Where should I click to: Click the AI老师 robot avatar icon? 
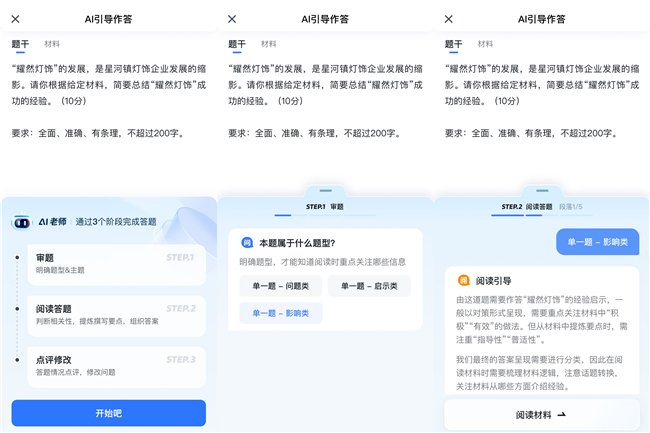coord(22,223)
